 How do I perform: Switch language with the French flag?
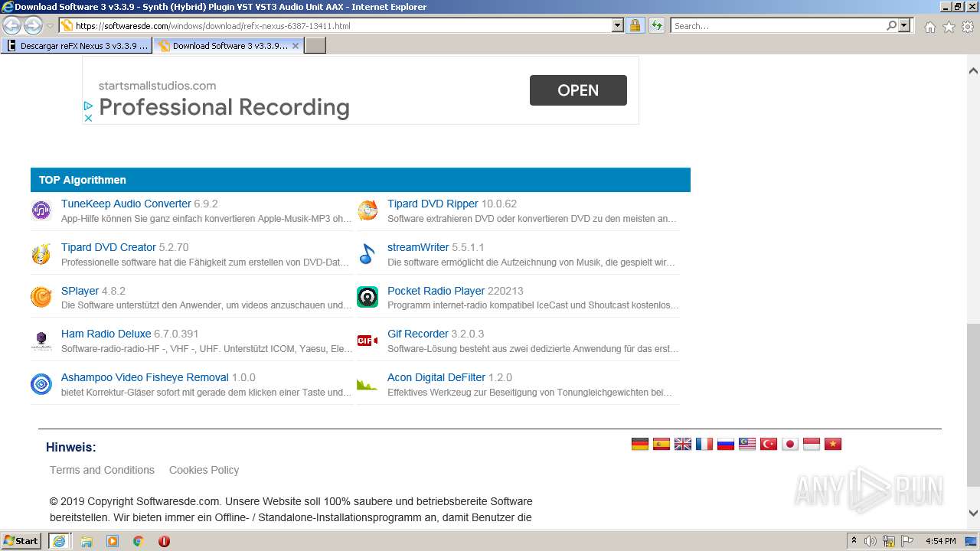pyautogui.click(x=704, y=444)
